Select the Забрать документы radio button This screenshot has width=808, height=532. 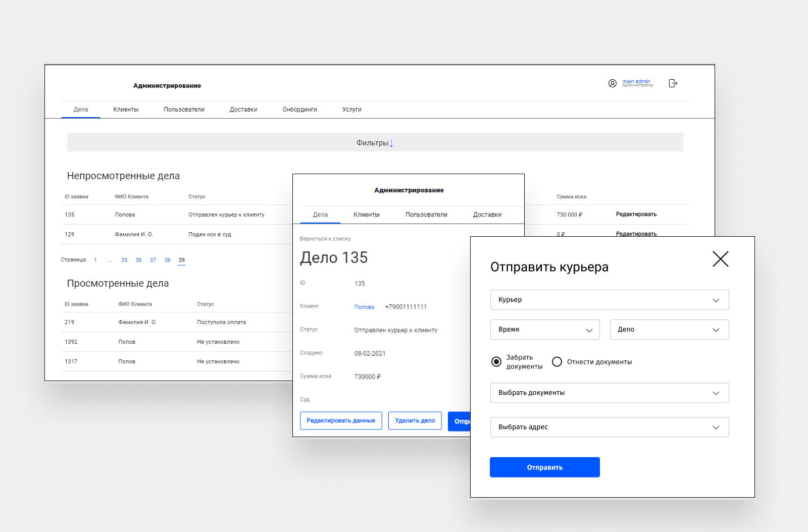point(496,361)
